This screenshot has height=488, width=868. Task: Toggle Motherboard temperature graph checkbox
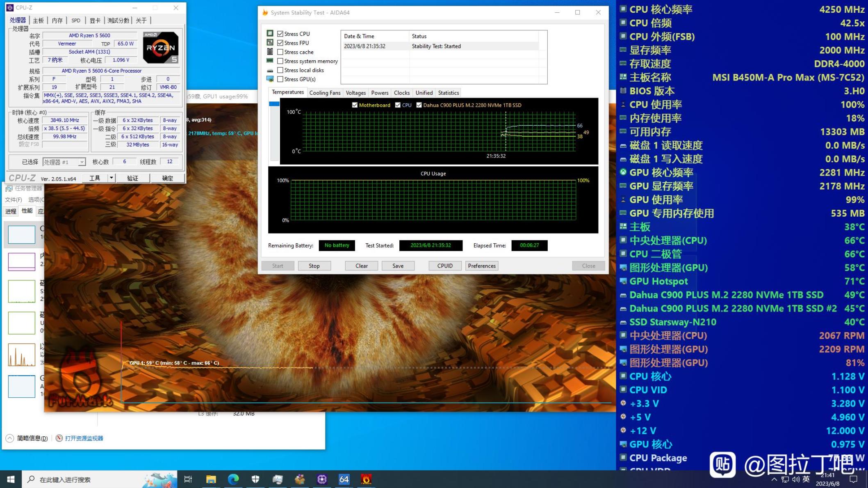[x=355, y=105]
